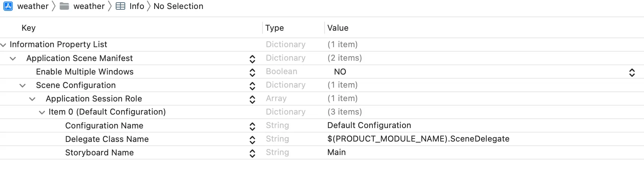Toggle Enable Multiple Windows boolean value popup
Screen dimensions: 644x170
coord(632,72)
